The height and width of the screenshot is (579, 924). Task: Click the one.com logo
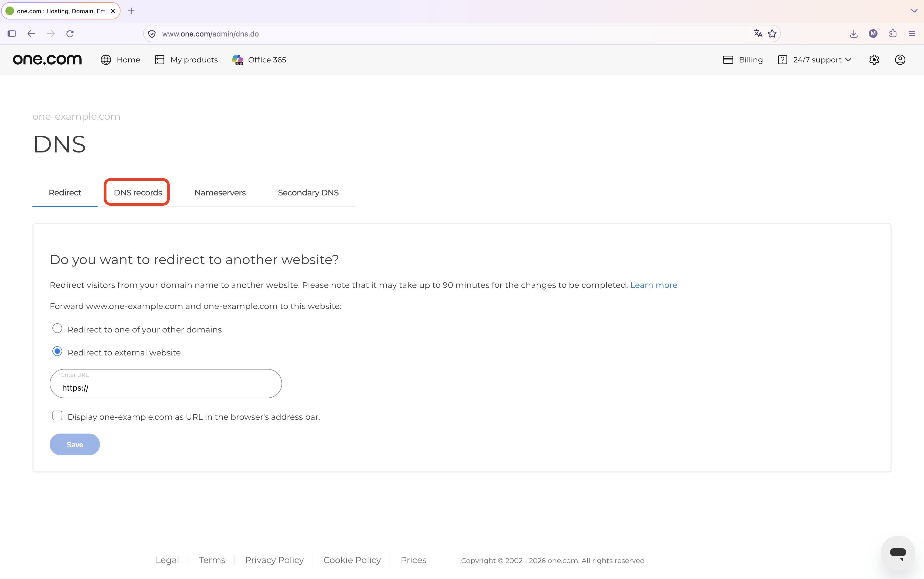pos(47,60)
